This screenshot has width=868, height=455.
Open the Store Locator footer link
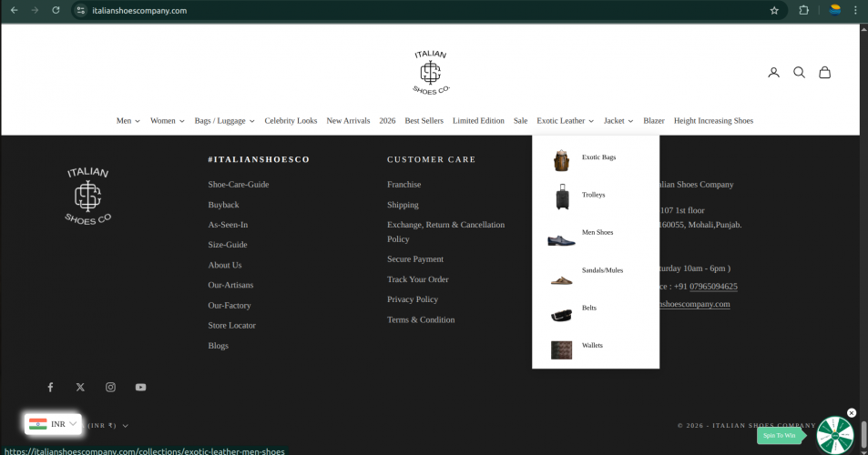pyautogui.click(x=232, y=325)
